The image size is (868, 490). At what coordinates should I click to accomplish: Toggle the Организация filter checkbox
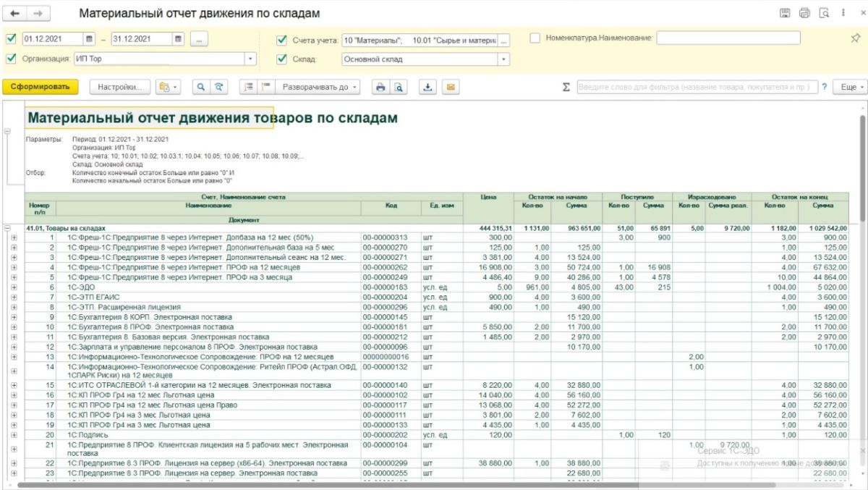click(x=10, y=59)
